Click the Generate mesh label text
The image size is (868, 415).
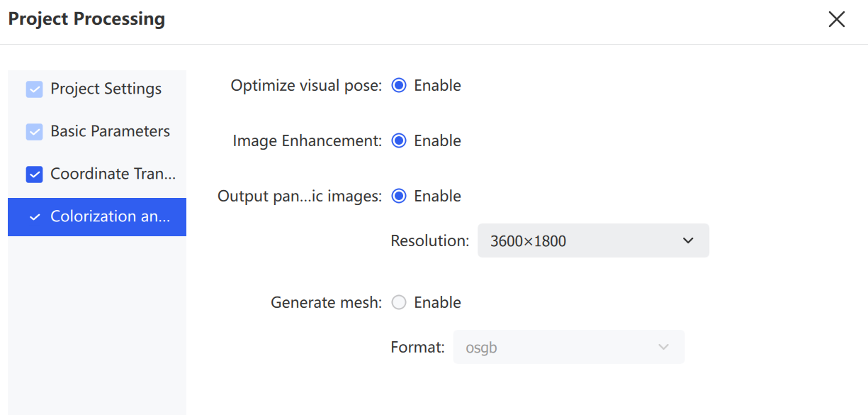pos(326,302)
